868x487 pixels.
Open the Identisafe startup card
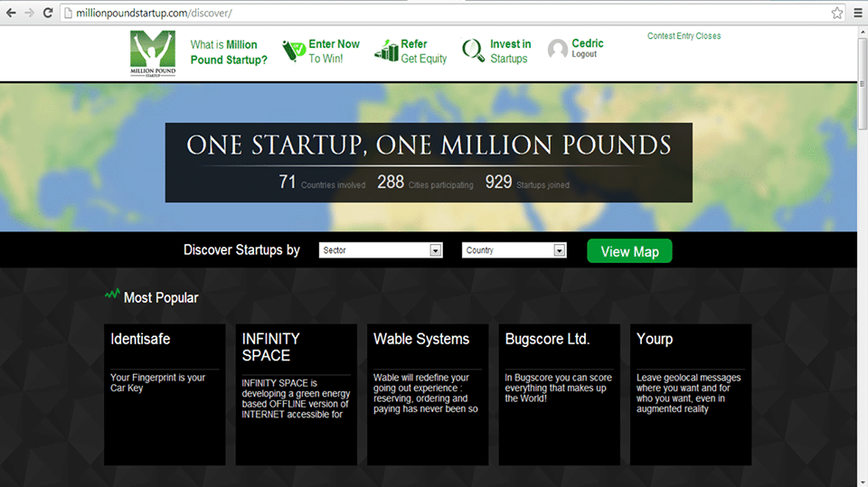(x=165, y=395)
